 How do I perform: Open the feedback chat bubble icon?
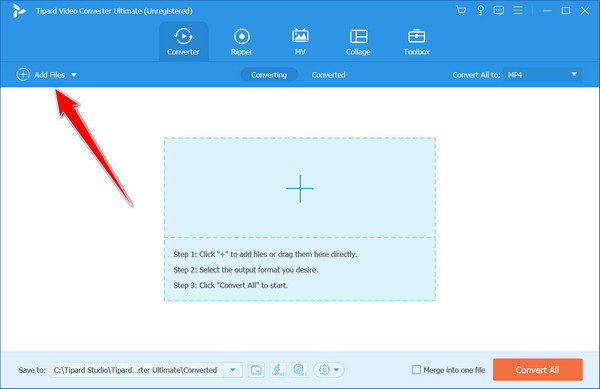(499, 11)
